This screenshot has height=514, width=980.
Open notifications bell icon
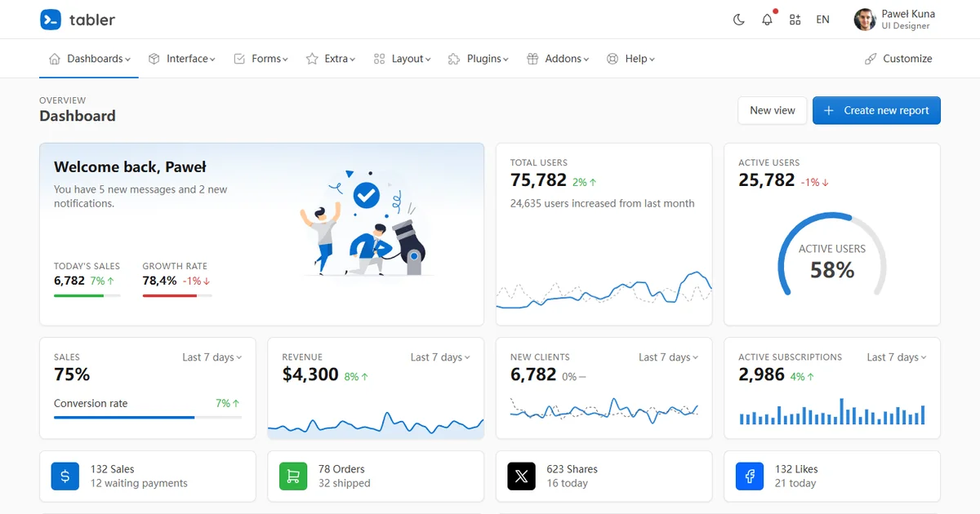(767, 20)
